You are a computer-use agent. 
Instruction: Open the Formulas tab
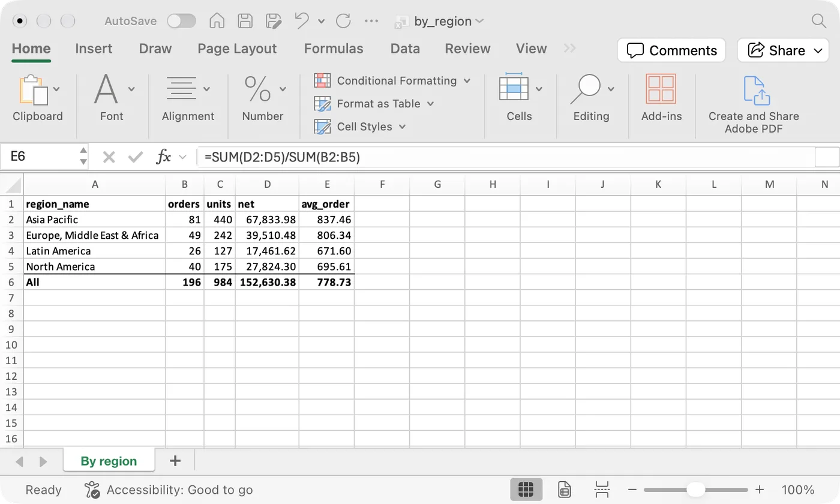[x=334, y=49]
